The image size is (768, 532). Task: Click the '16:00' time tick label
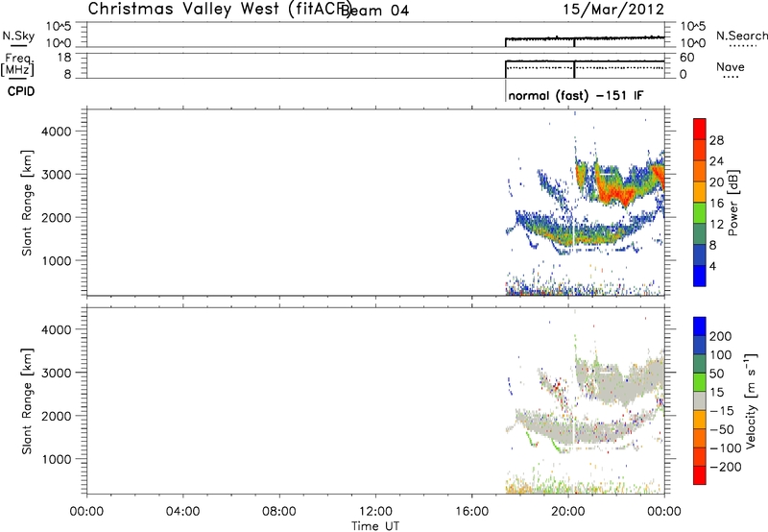coord(471,512)
